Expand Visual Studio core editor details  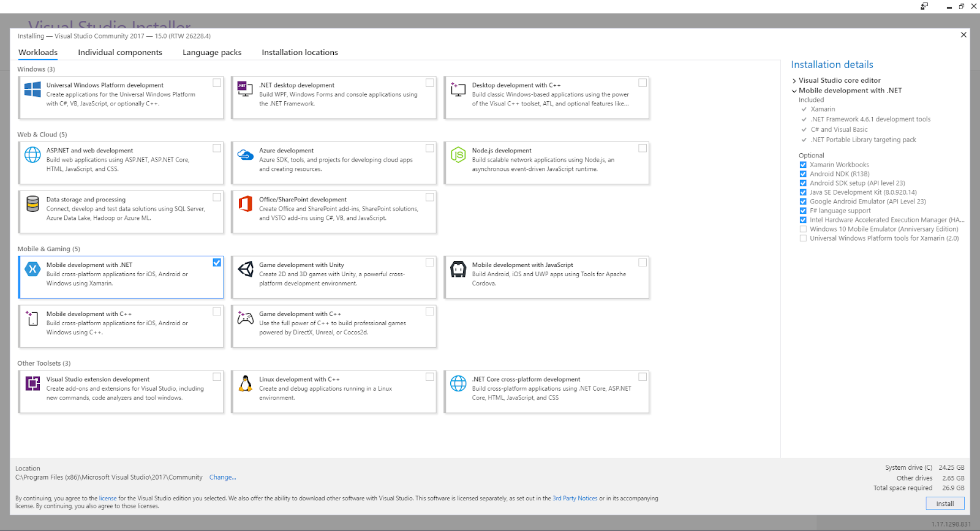click(794, 81)
